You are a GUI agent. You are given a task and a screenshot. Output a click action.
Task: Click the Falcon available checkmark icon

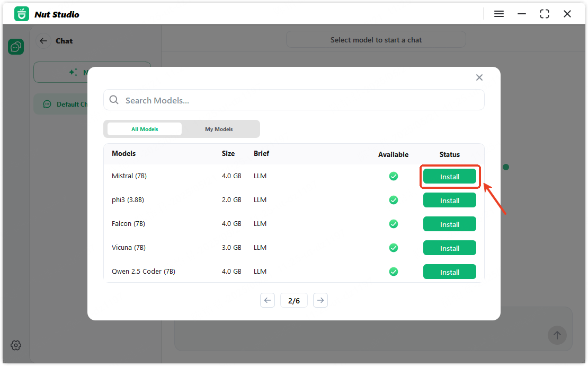click(x=394, y=224)
